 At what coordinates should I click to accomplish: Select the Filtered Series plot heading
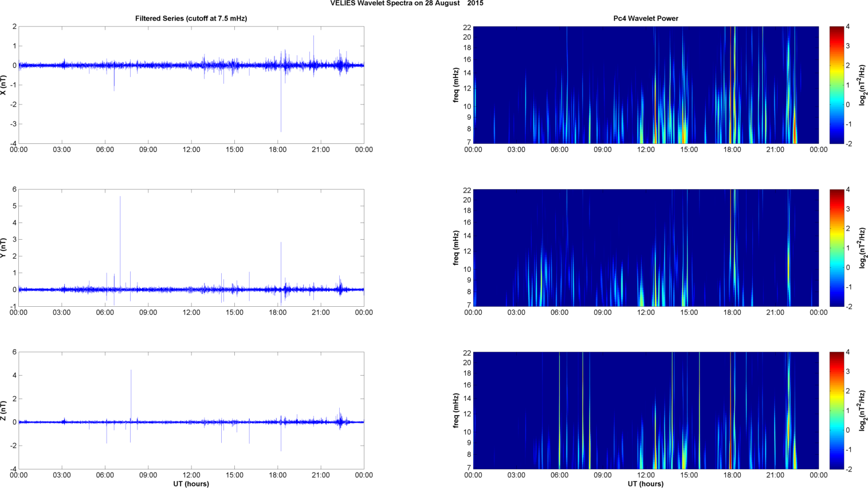[191, 18]
